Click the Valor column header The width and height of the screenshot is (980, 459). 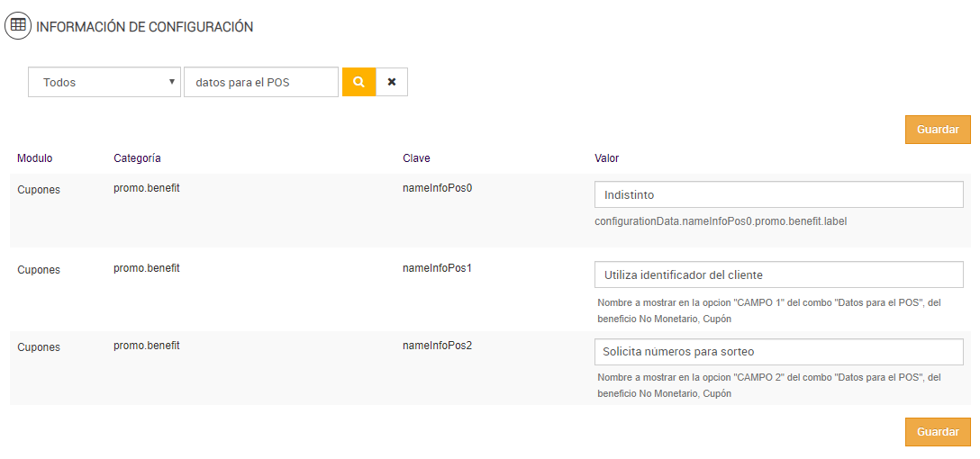tap(606, 158)
